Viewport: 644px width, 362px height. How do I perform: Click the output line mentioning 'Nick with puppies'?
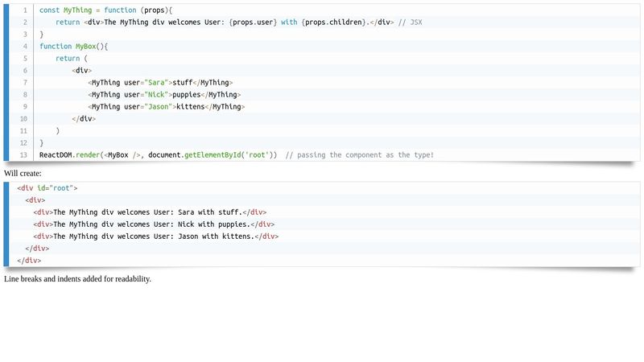[154, 224]
